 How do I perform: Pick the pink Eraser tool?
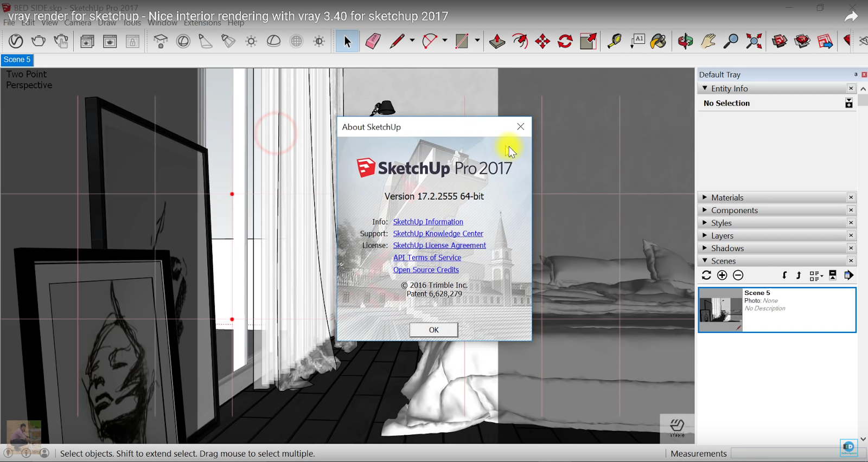point(373,41)
